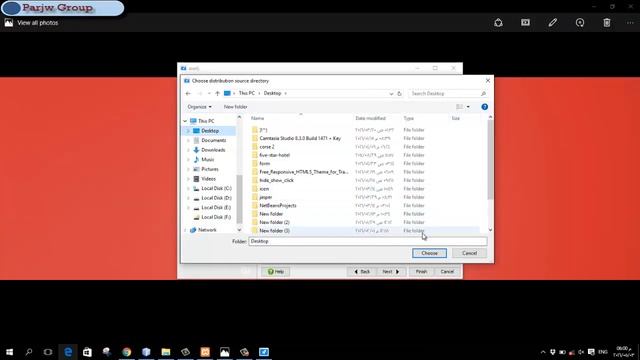Open the Organize dropdown menu
The image size is (640, 360).
pos(199,107)
